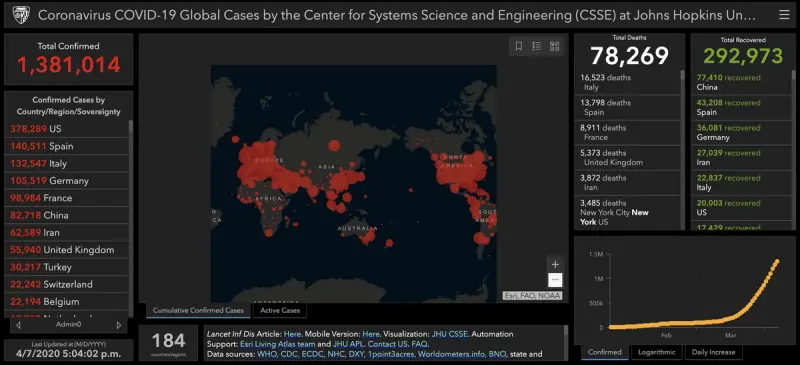800x365 pixels.
Task: Open the WHO data source link
Action: 267,354
